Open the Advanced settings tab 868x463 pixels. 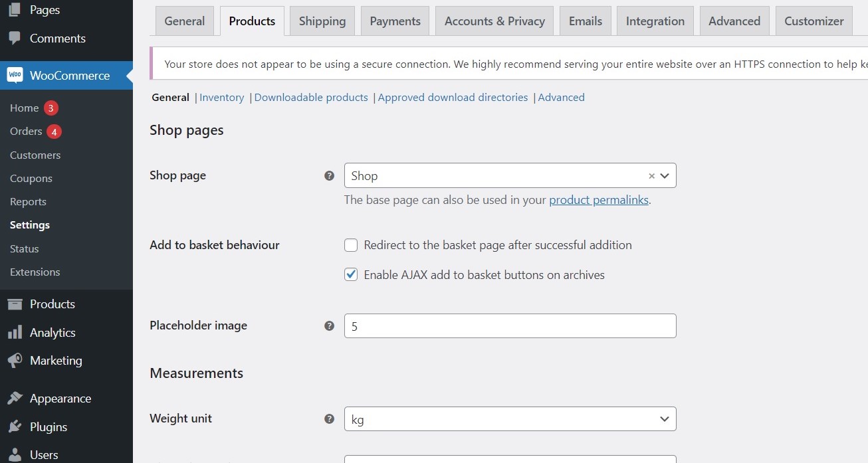(734, 21)
